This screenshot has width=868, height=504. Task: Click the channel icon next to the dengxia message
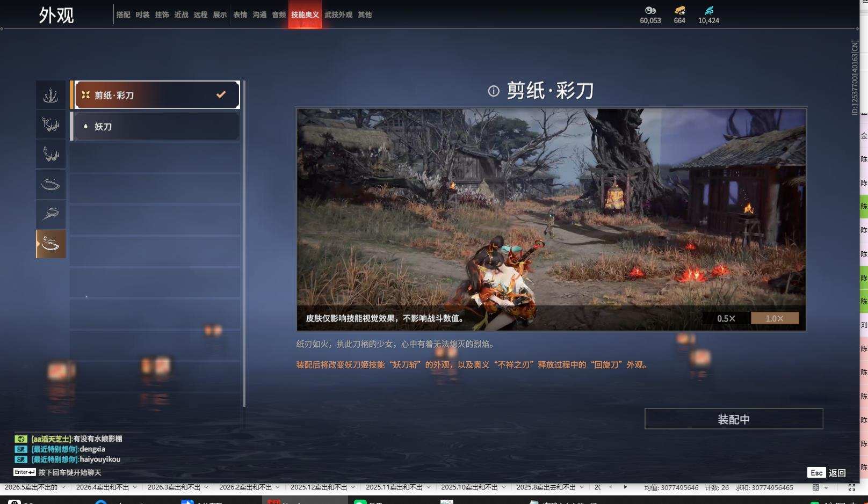[21, 449]
